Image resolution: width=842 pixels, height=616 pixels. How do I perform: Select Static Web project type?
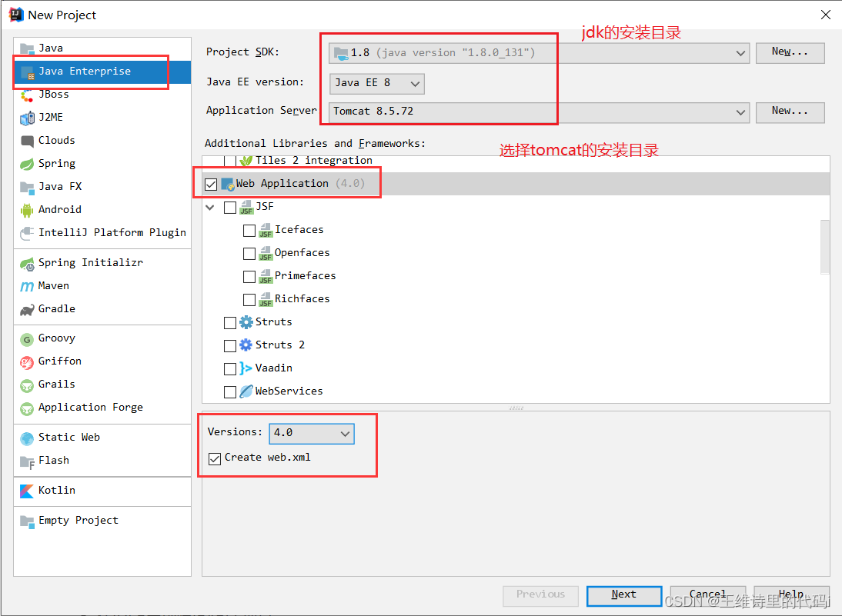(102, 438)
